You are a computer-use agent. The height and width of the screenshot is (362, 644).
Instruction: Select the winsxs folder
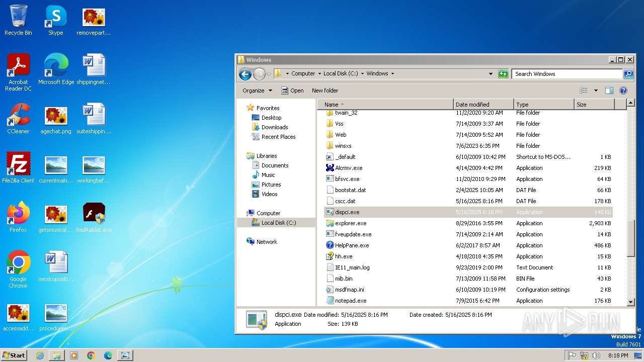tap(468, 146)
